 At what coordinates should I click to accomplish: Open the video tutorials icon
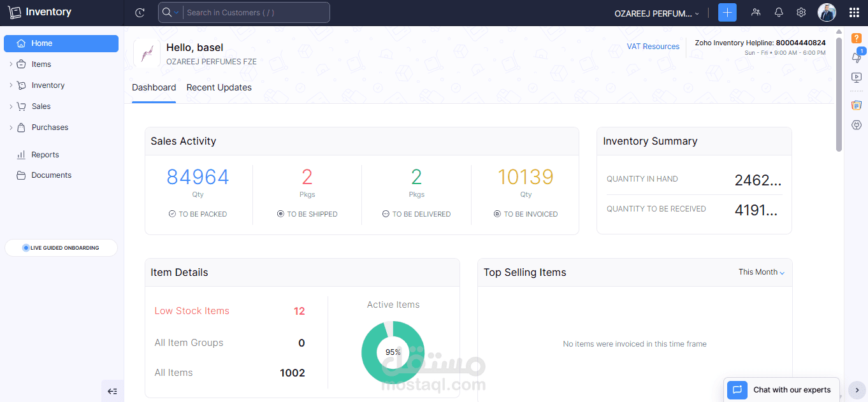[x=857, y=78]
